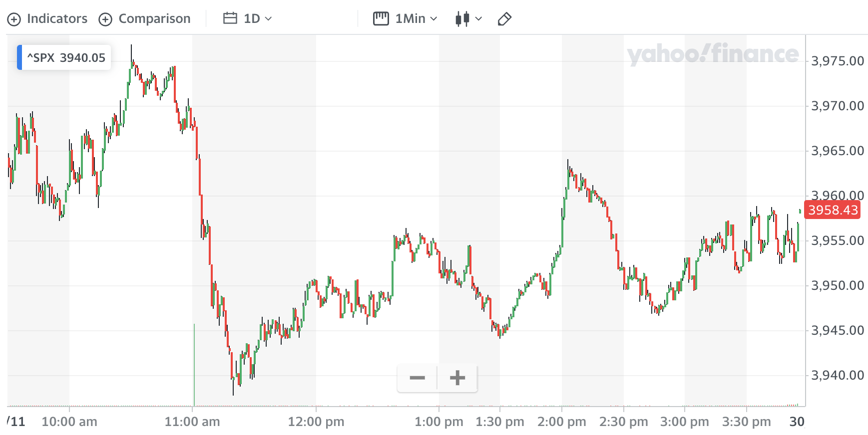Click the 1Min interval text
The width and height of the screenshot is (868, 435).
(x=410, y=18)
